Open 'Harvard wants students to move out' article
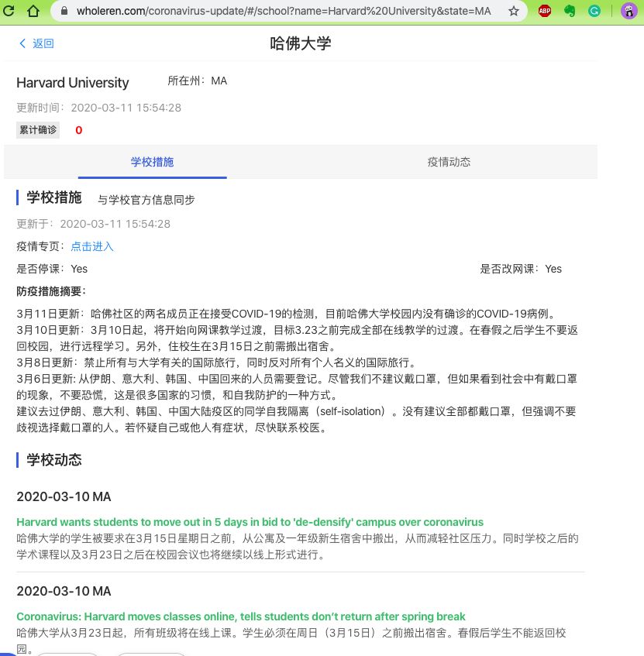644x656 pixels. point(250,522)
